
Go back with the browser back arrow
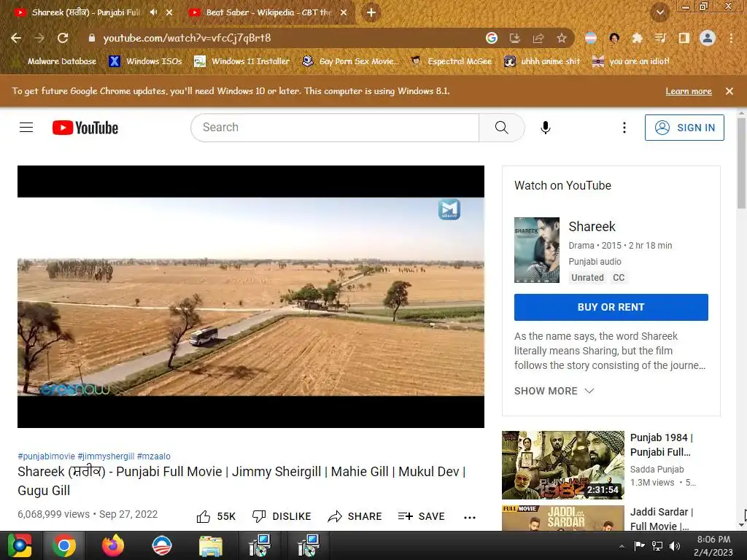16,38
